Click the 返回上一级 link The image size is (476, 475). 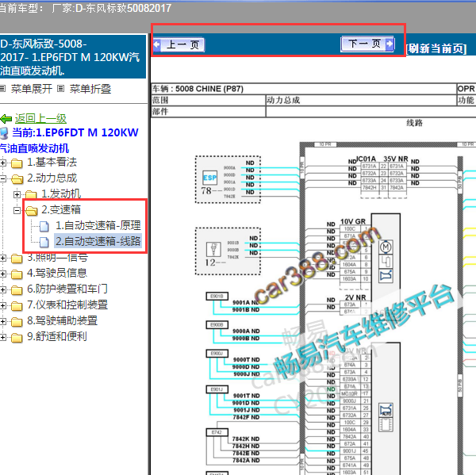40,118
